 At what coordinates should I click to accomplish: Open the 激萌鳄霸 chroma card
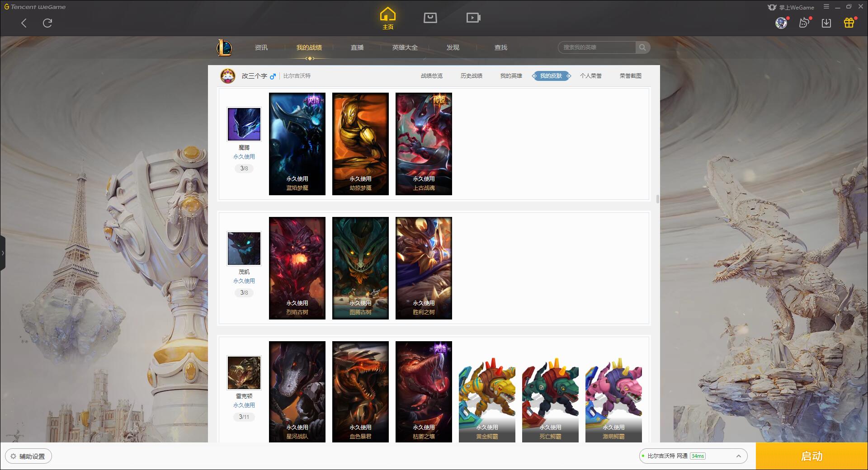coord(613,392)
